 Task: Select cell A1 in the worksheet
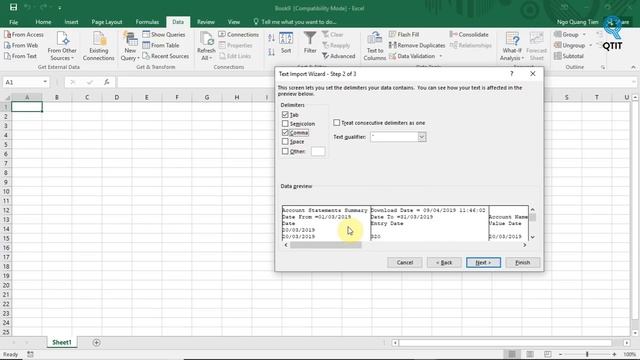[x=27, y=107]
